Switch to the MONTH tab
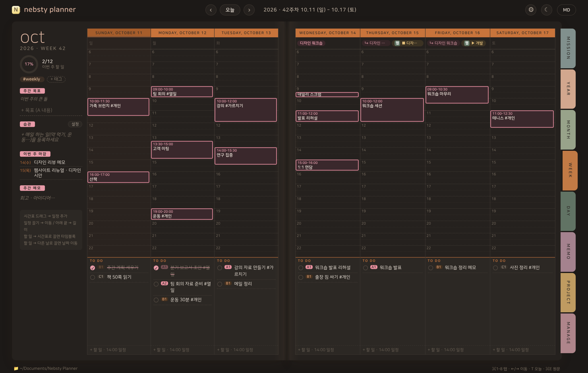The height and width of the screenshot is (373, 588). pos(568,130)
